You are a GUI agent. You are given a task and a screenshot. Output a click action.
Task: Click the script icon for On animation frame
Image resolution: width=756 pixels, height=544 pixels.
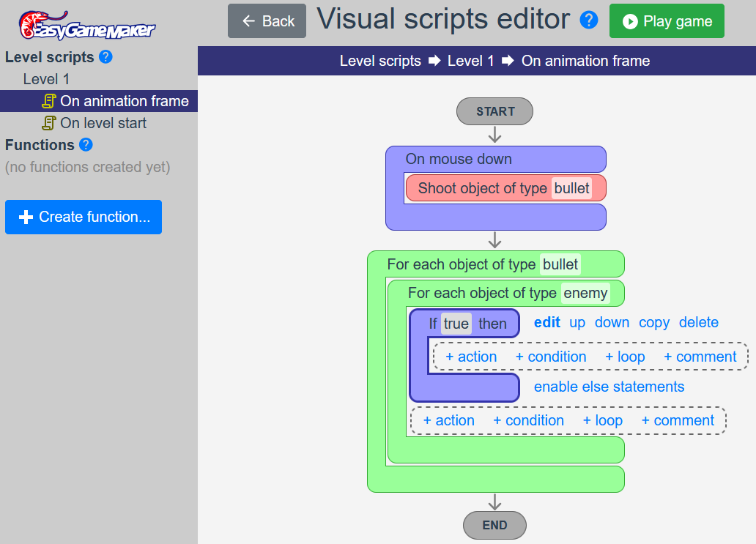pos(48,101)
